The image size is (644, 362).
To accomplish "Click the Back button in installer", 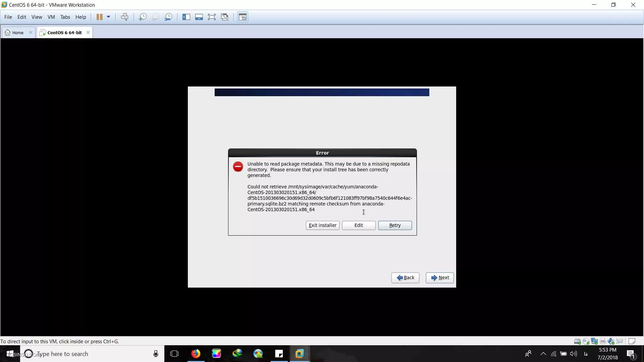I will pos(405,278).
